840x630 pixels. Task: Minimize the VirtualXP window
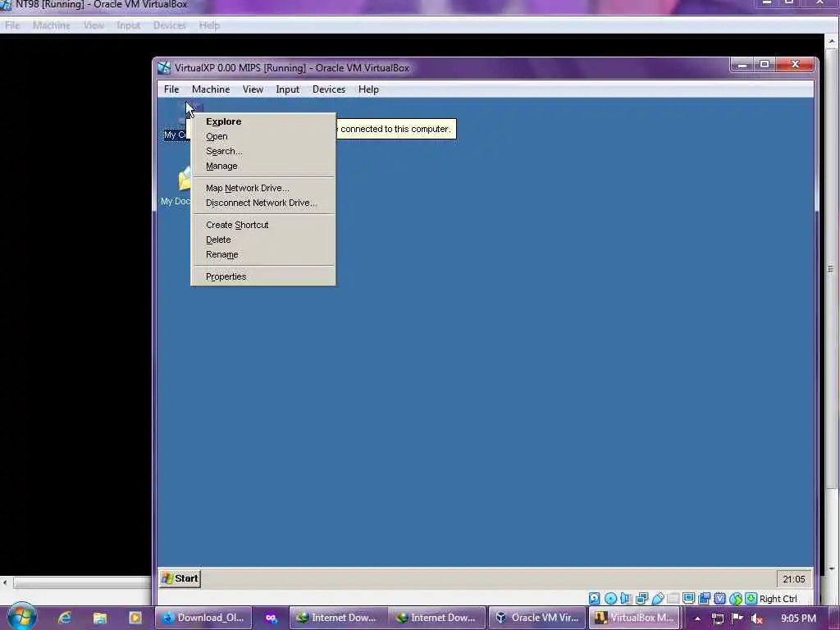coord(742,65)
